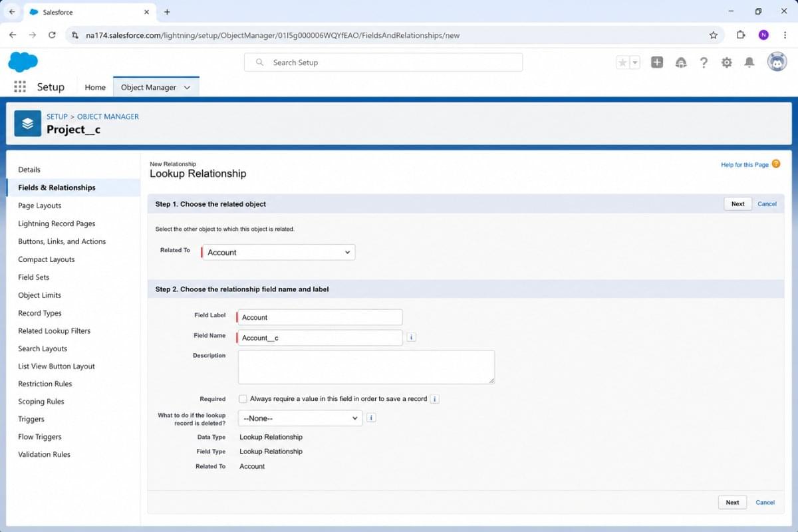Click the Required field info icon
The width and height of the screenshot is (798, 532).
click(x=434, y=399)
